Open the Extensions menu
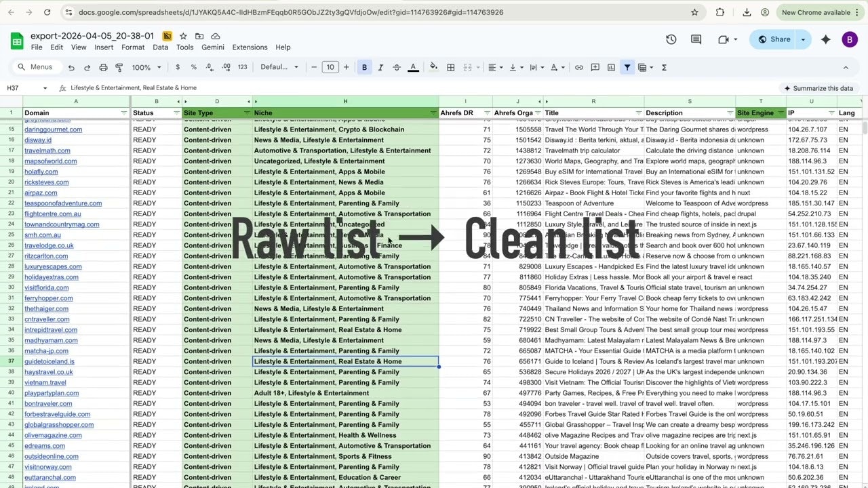 pyautogui.click(x=250, y=47)
